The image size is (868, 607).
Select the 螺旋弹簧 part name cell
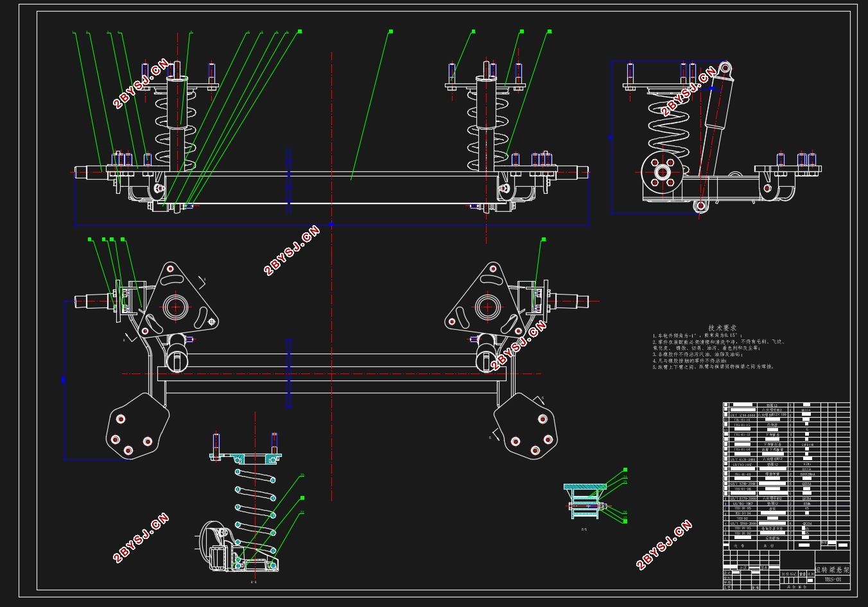pyautogui.click(x=771, y=474)
